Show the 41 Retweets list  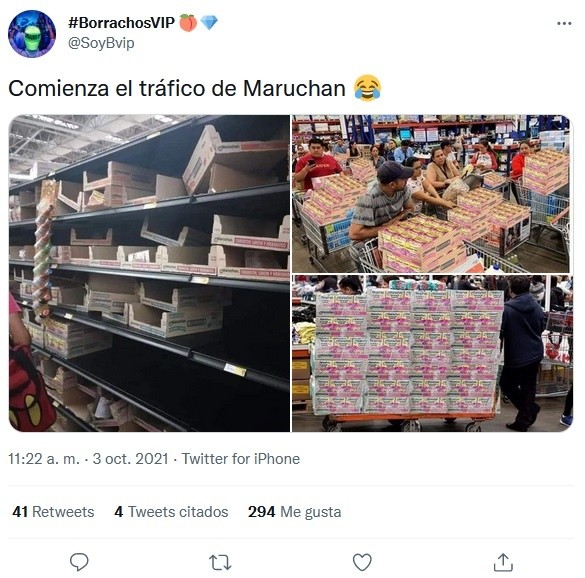53,512
